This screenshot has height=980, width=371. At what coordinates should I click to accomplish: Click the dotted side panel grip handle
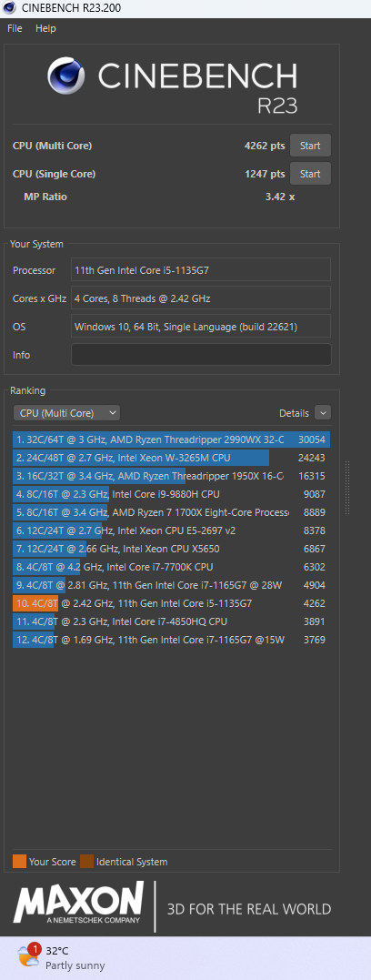pyautogui.click(x=347, y=488)
